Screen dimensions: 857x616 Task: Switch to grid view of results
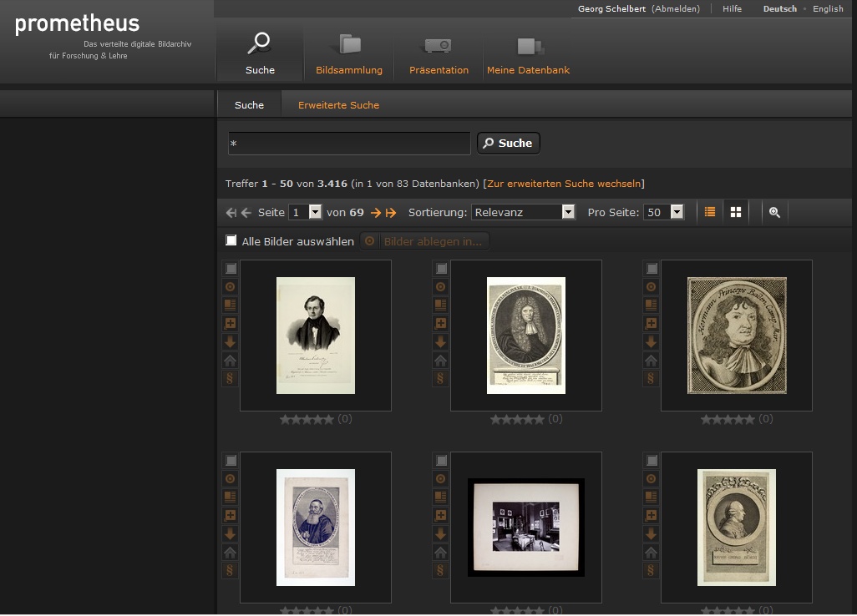click(736, 212)
